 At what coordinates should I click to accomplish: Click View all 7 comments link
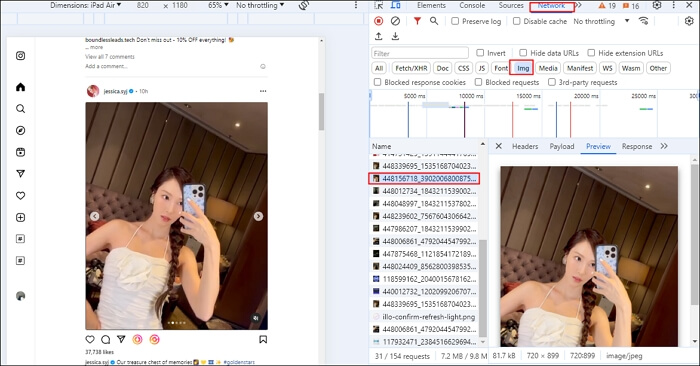pyautogui.click(x=110, y=57)
